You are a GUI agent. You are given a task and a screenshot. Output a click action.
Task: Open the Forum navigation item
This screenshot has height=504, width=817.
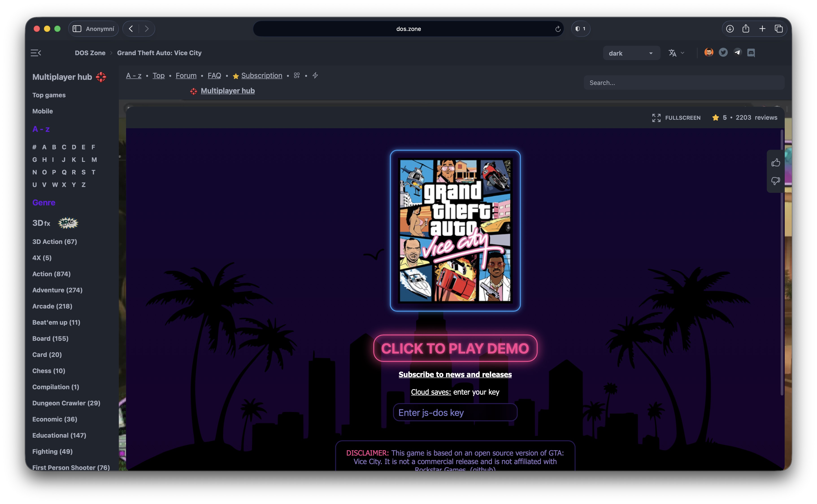(x=186, y=76)
